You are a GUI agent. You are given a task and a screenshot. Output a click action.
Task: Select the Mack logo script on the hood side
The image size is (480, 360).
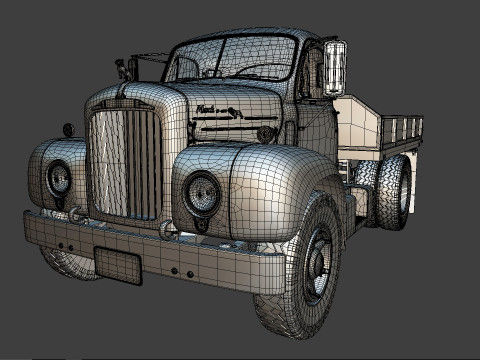[x=206, y=109]
